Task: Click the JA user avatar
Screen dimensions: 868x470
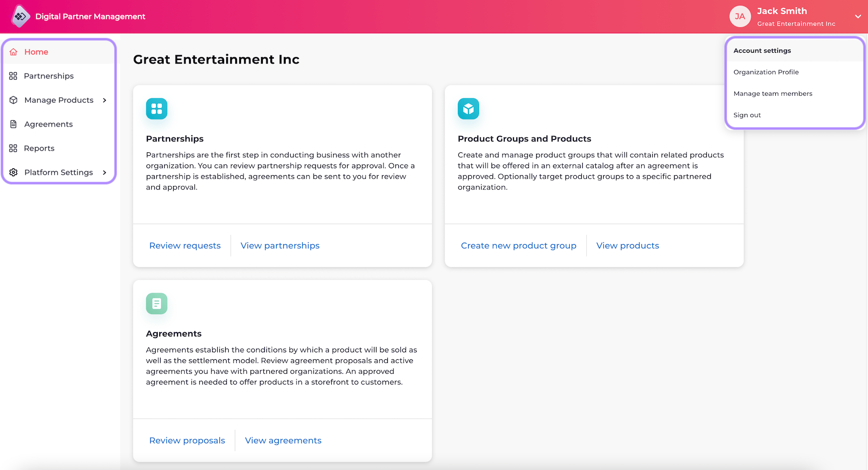Action: tap(740, 16)
